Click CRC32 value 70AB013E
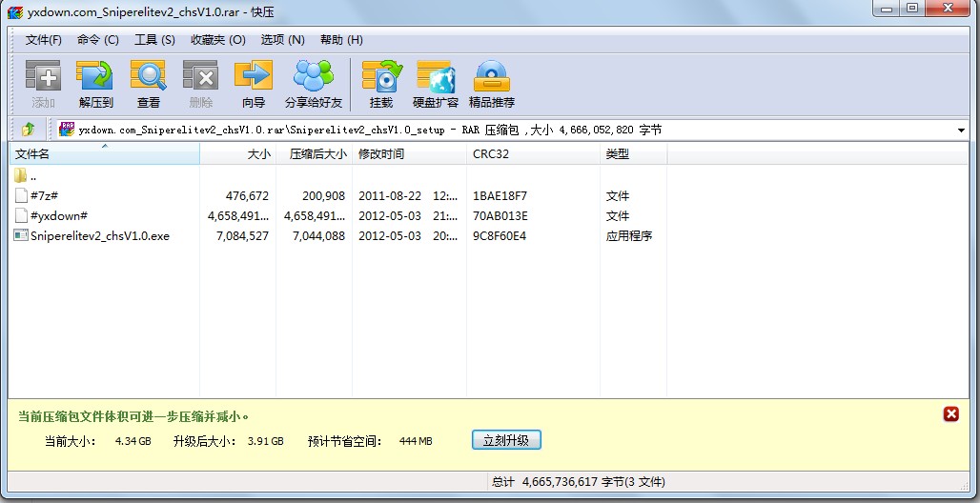The width and height of the screenshot is (980, 503). click(x=500, y=215)
